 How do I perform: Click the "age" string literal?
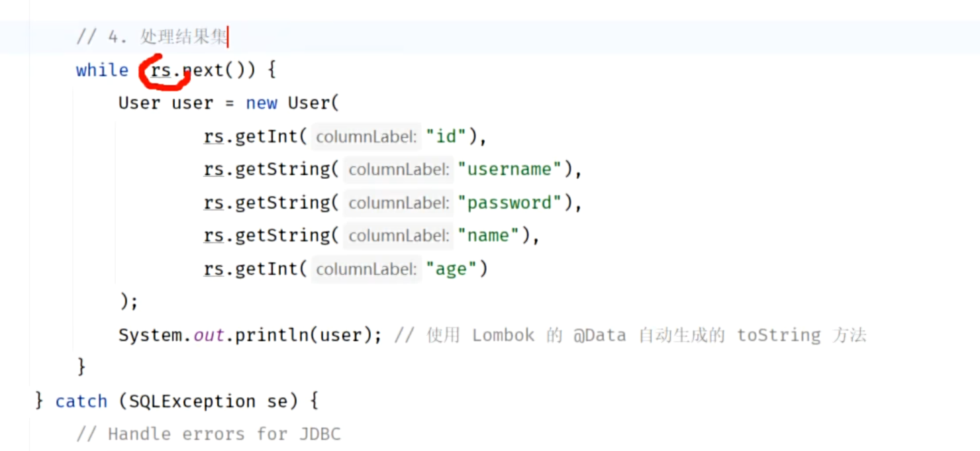coord(451,269)
